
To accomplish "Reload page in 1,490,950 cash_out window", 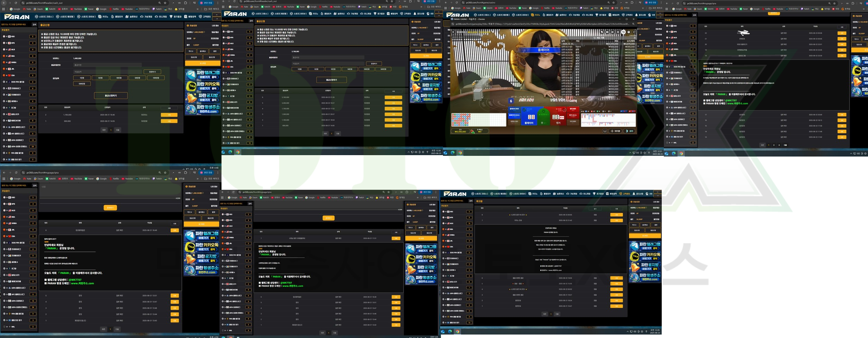I will tap(16, 3).
